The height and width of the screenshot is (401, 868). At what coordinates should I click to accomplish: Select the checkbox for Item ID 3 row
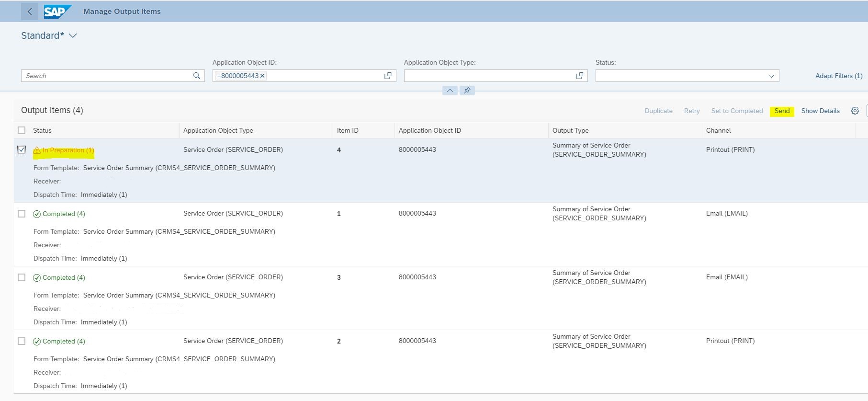click(x=22, y=277)
